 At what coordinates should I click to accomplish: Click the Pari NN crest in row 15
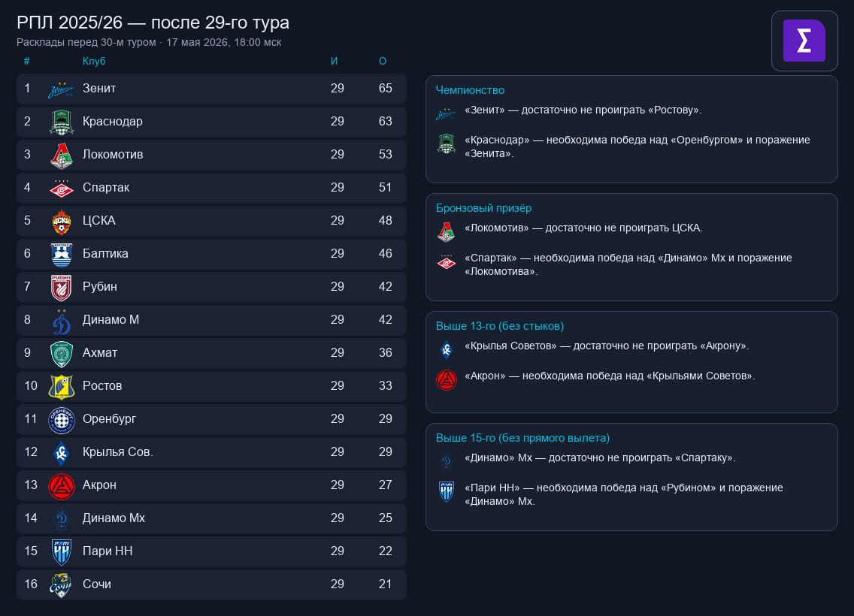point(61,552)
